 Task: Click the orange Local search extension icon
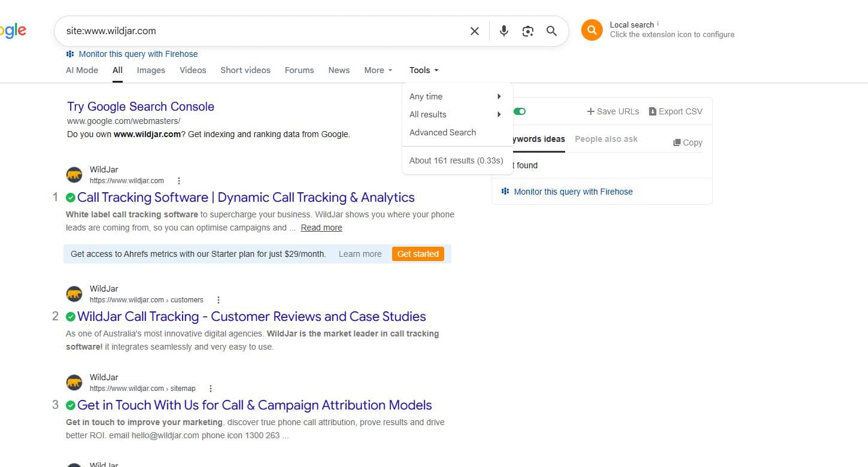(x=591, y=30)
